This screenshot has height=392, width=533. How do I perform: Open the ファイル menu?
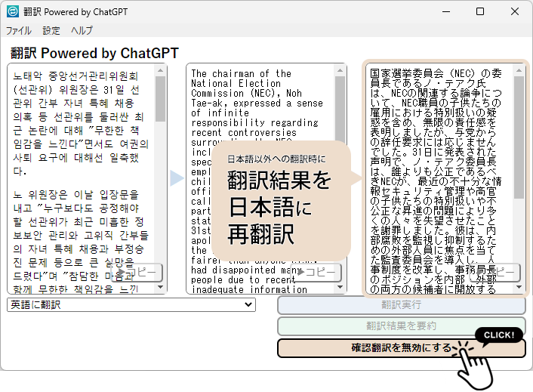pyautogui.click(x=19, y=31)
